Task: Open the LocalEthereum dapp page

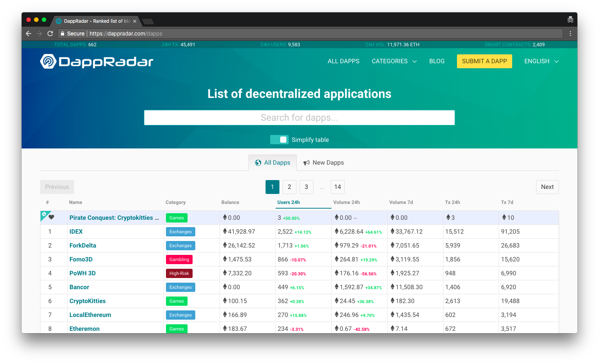Action: tap(90, 315)
